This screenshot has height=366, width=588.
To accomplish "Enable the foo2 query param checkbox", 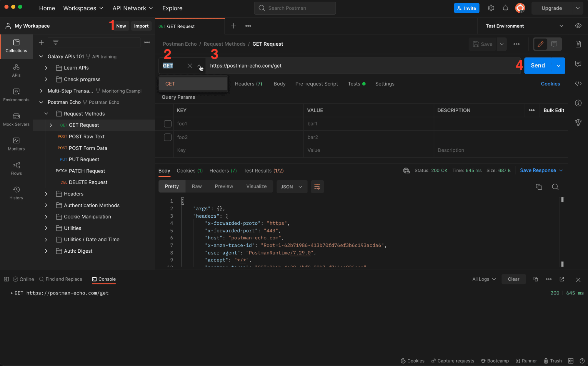I will click(x=168, y=137).
